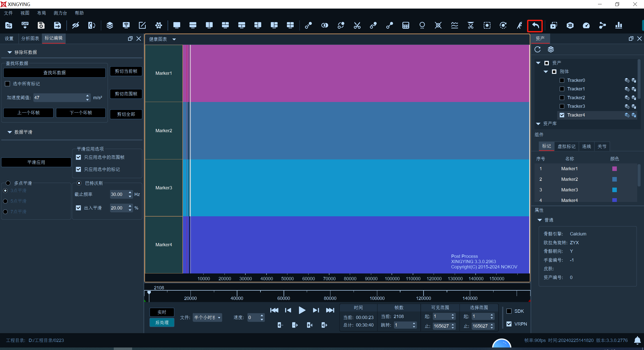Image resolution: width=644 pixels, height=350 pixels.
Task: Check the Tracker2 checkbox
Action: [x=562, y=98]
